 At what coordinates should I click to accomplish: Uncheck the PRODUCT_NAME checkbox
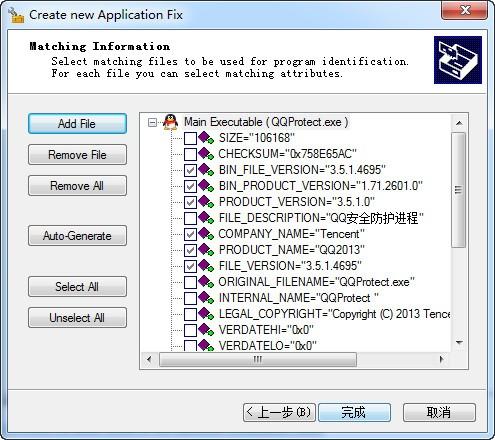[x=190, y=250]
